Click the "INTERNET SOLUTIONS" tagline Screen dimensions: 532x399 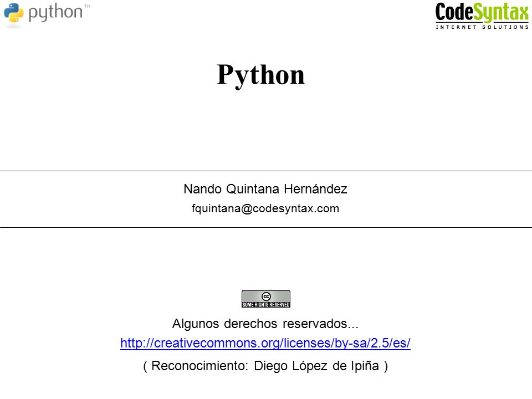pyautogui.click(x=482, y=27)
